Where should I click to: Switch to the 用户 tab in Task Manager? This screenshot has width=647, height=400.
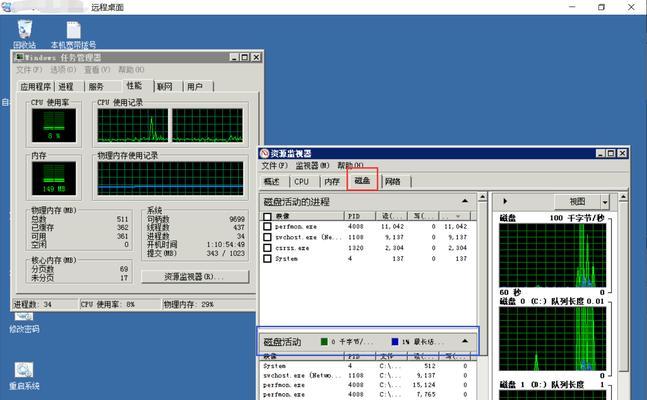[x=195, y=87]
